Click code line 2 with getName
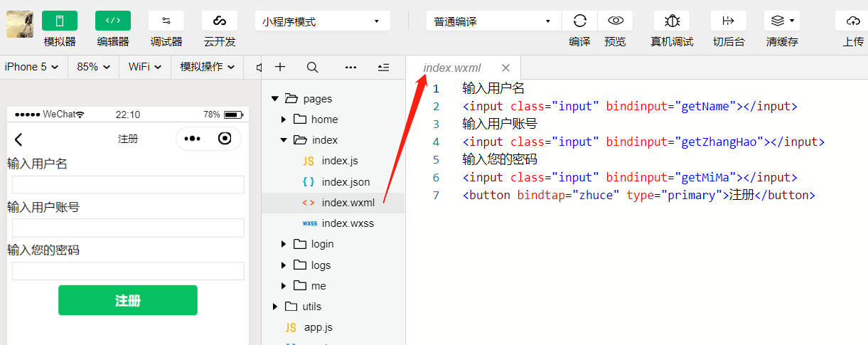 (630, 107)
